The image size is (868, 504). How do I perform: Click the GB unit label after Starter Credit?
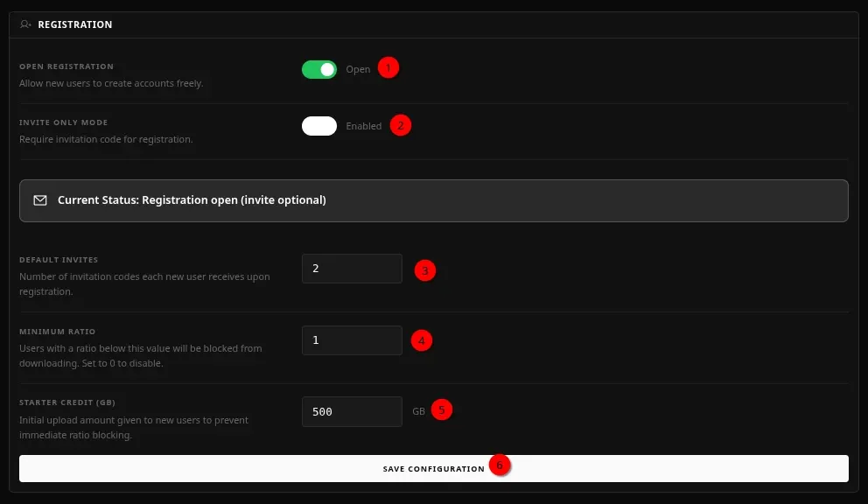(418, 411)
